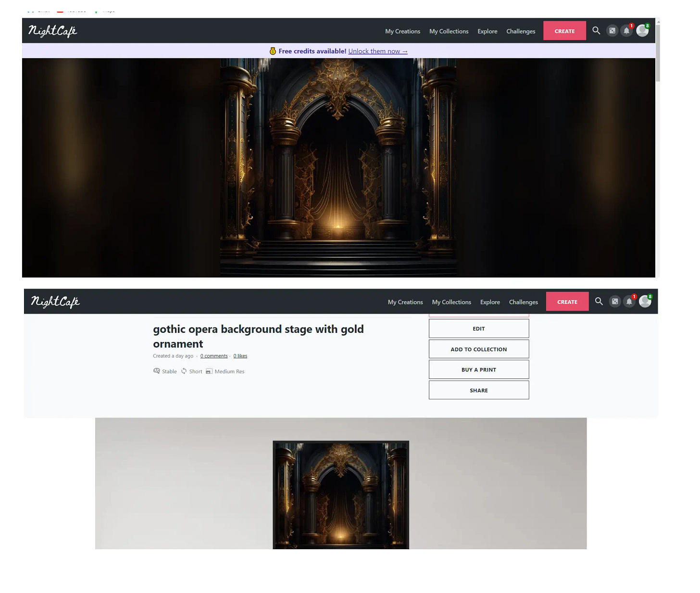Click the Short label
700x593 pixels.
pos(196,371)
